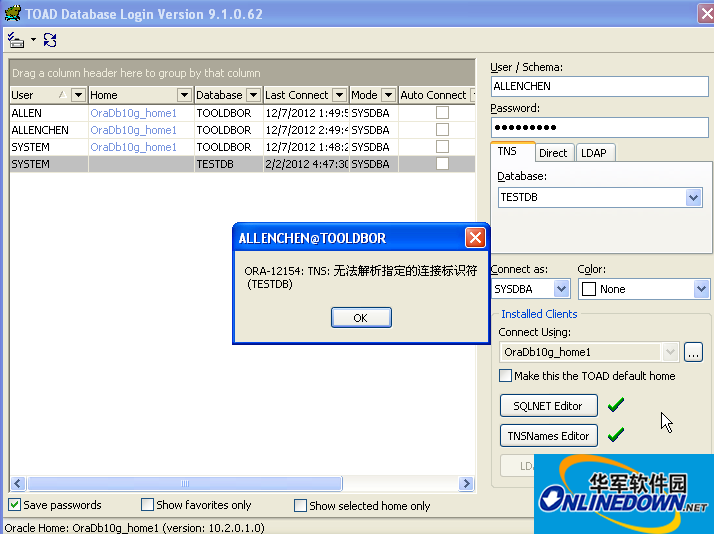The height and width of the screenshot is (534, 714).
Task: Click the color swatch beside None
Action: [x=589, y=289]
